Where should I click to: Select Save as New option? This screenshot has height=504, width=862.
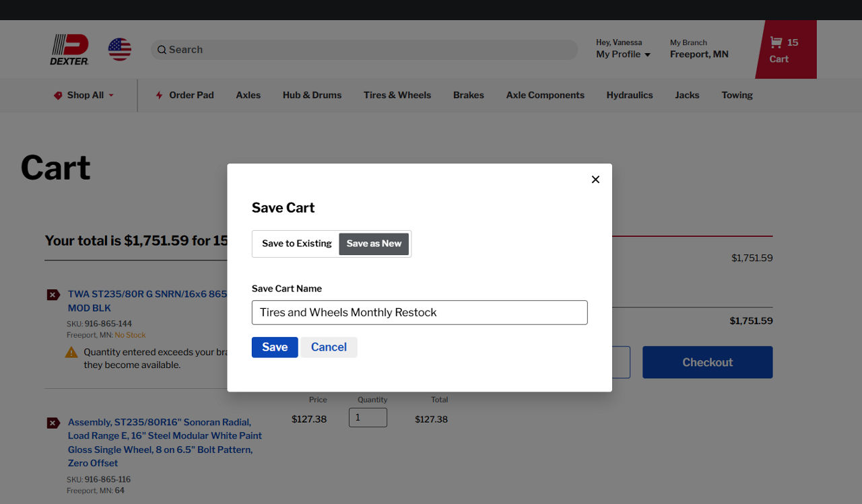coord(374,244)
